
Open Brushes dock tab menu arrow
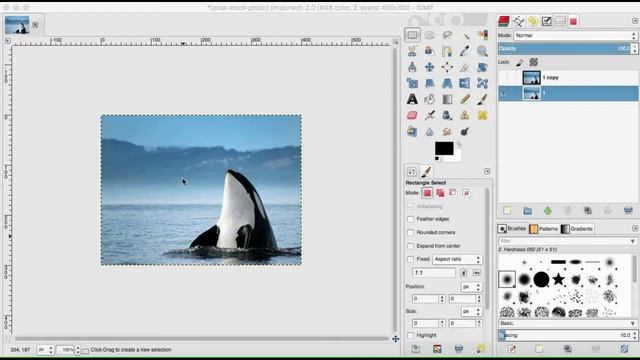pos(635,229)
